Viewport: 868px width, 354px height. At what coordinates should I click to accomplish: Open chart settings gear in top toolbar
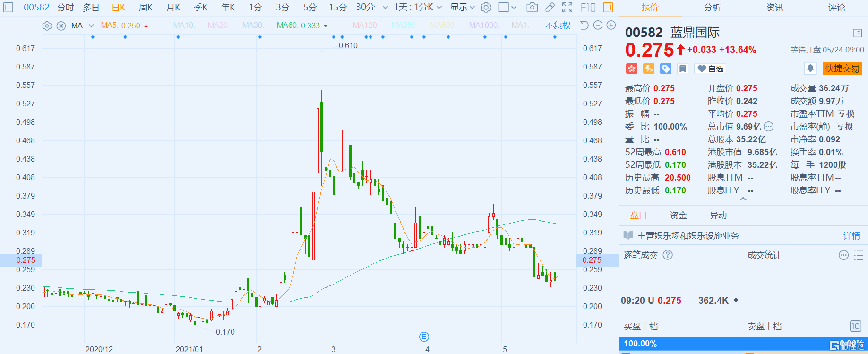click(486, 7)
